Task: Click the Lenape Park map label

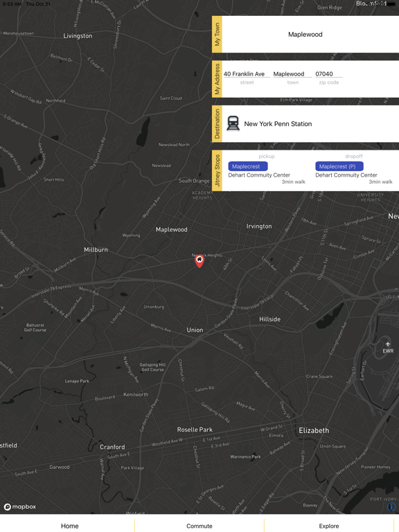Action: pos(77,381)
